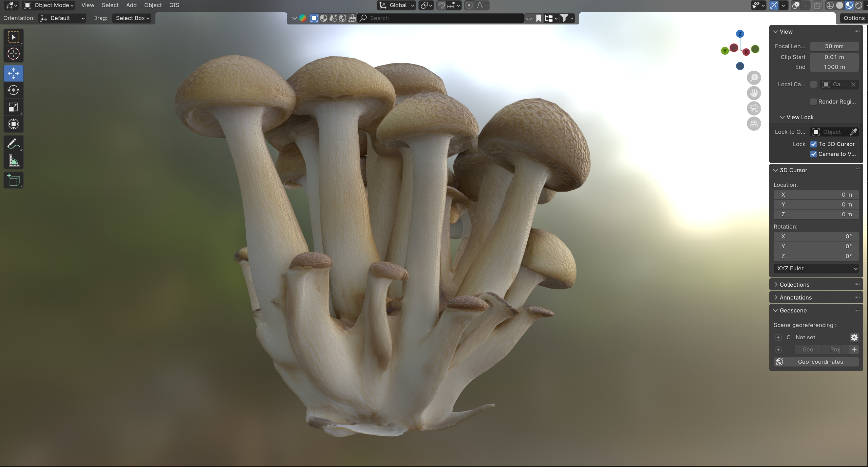868x467 pixels.
Task: Open the GIS menu
Action: click(174, 5)
